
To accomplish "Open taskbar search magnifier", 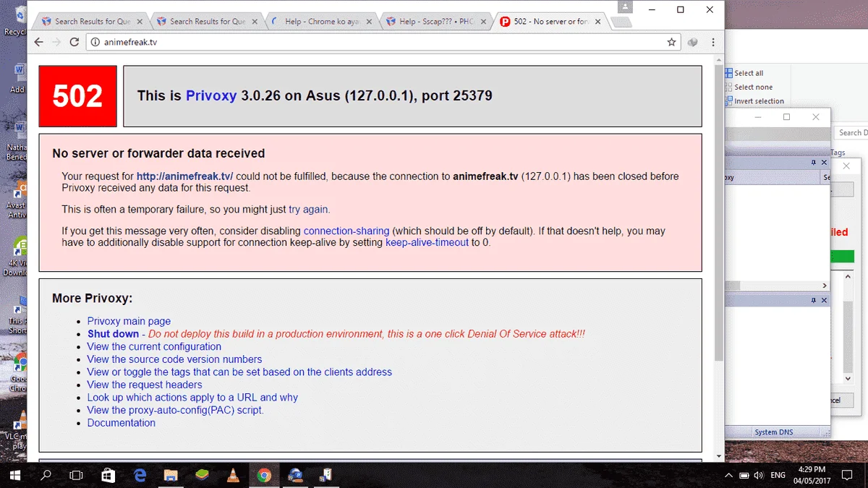I will (x=46, y=475).
